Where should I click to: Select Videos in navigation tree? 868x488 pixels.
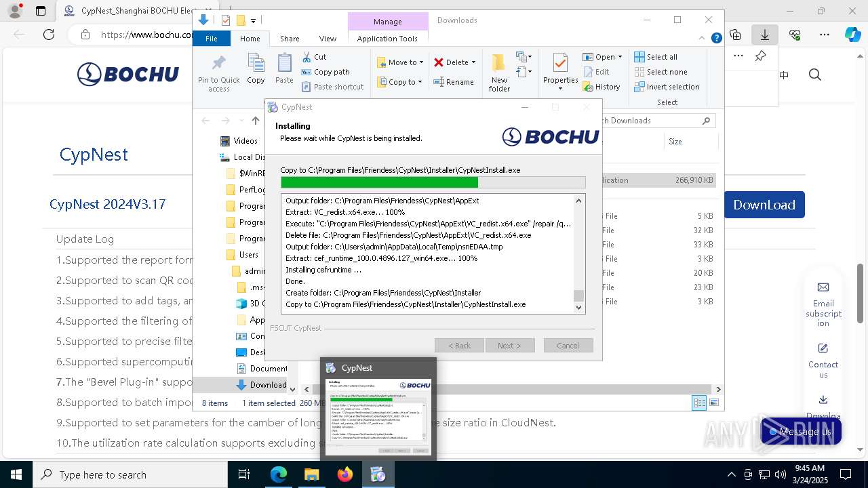pyautogui.click(x=239, y=141)
